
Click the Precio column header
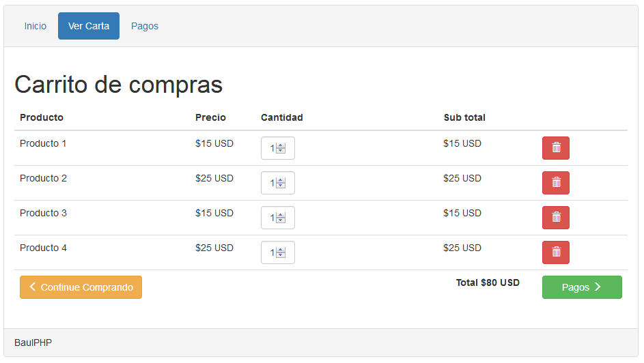pyautogui.click(x=210, y=117)
